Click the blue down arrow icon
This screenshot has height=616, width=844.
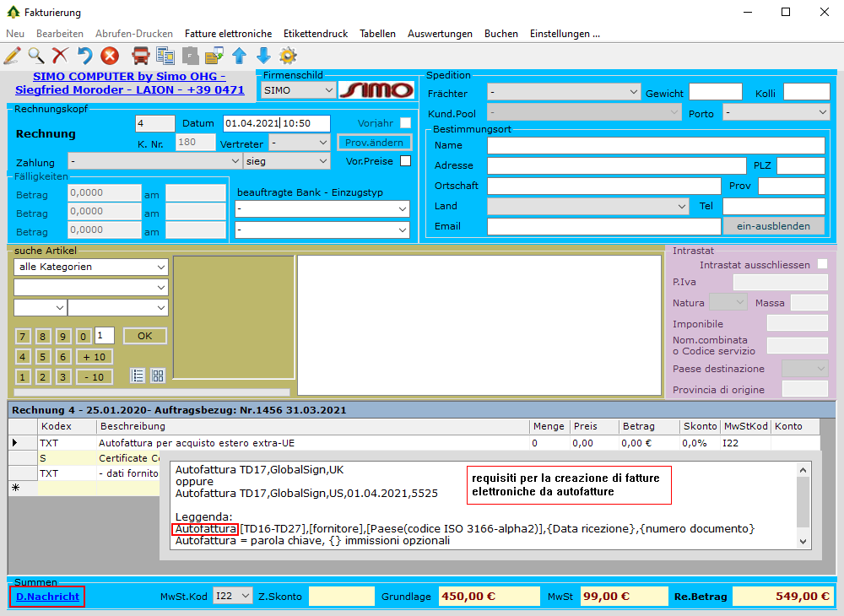point(263,56)
